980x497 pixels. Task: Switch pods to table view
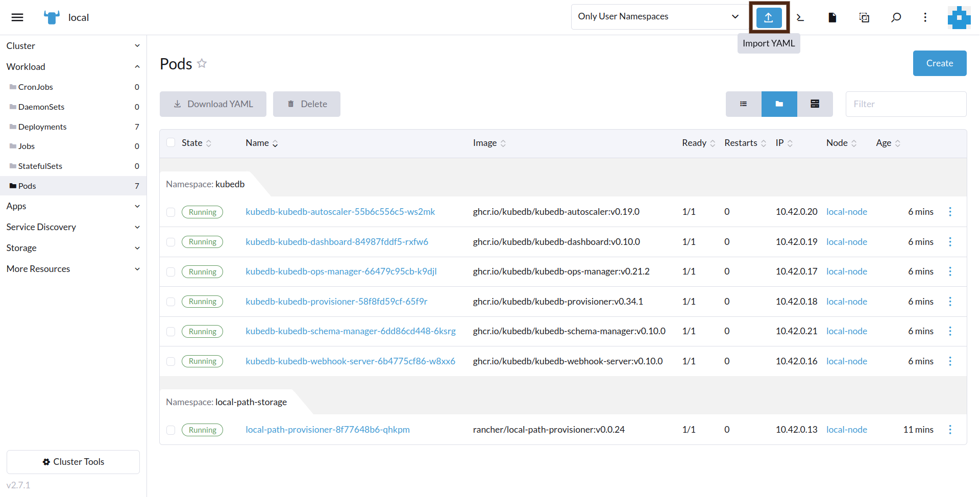click(815, 104)
